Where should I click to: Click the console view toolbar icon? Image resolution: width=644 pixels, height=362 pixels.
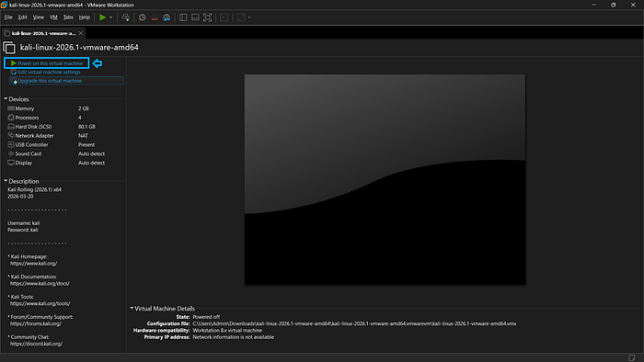click(224, 17)
